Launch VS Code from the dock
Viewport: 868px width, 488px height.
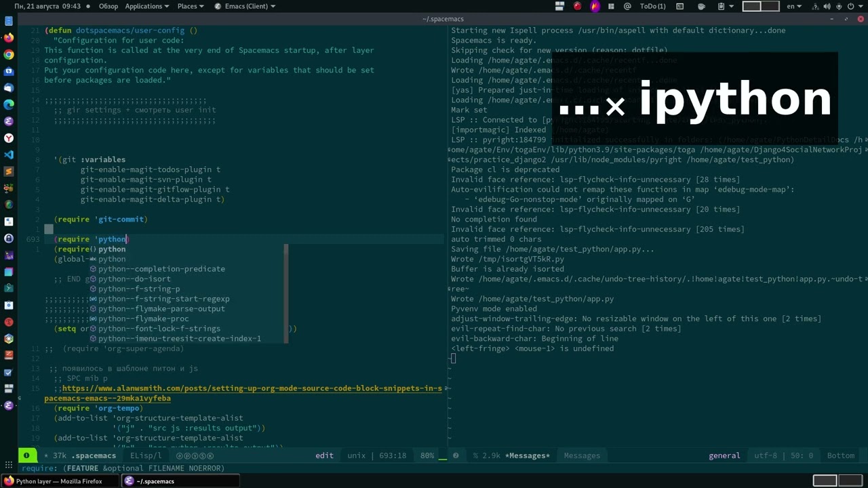[x=9, y=155]
